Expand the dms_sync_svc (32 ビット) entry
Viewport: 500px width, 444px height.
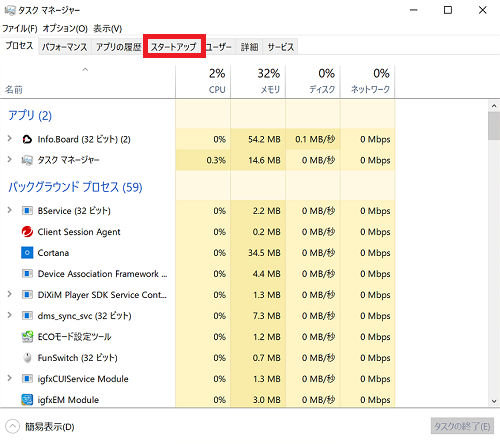click(x=10, y=315)
